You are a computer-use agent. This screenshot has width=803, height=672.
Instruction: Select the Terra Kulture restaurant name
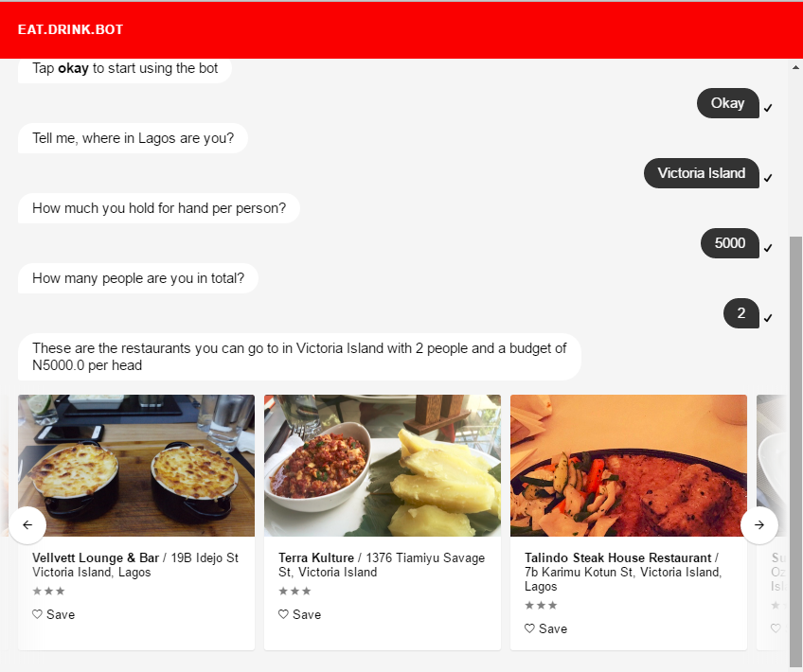[316, 557]
